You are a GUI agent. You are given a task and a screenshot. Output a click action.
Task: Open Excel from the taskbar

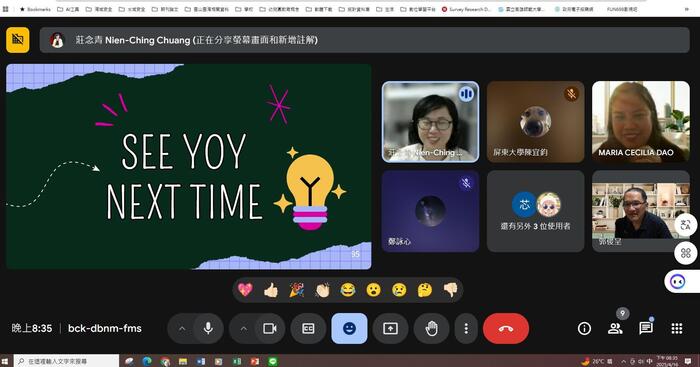click(237, 361)
